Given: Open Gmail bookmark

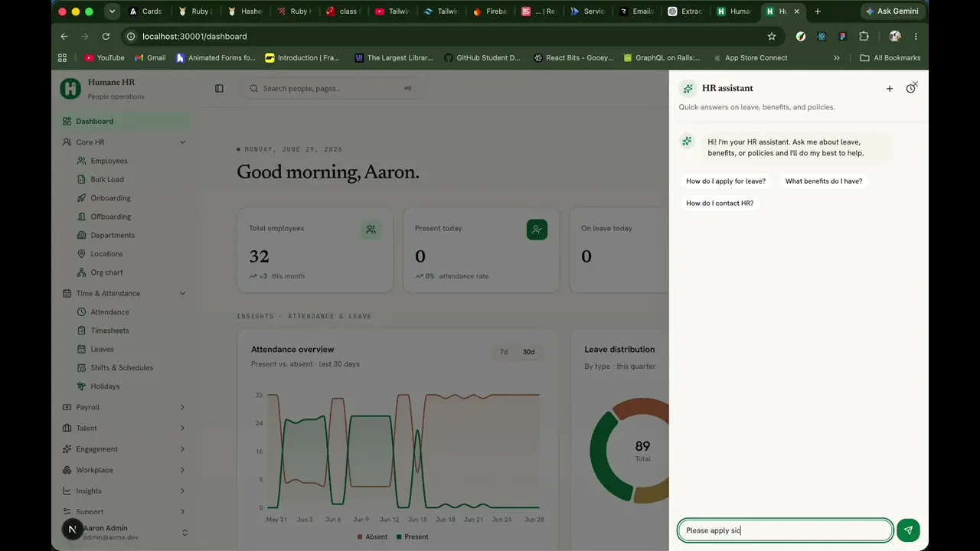Looking at the screenshot, I should pos(150,57).
